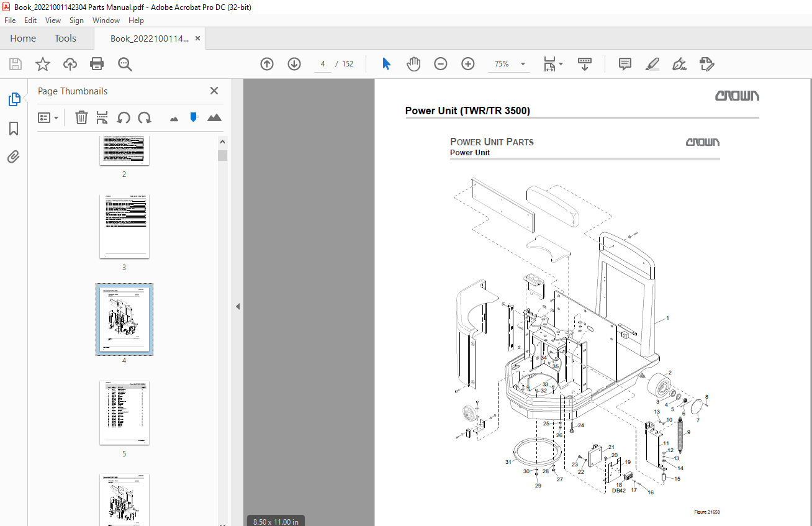This screenshot has height=526, width=812.
Task: Rotate the page counterclockwise
Action: coord(124,117)
